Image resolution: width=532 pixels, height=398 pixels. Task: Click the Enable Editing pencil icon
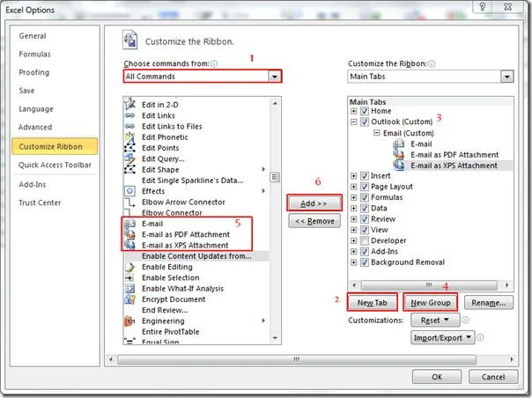129,267
